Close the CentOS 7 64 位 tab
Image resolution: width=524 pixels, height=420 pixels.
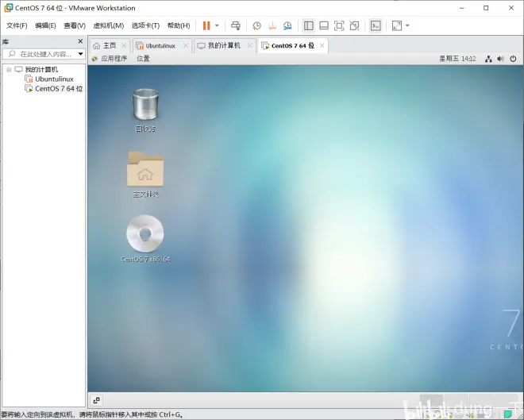pyautogui.click(x=322, y=45)
